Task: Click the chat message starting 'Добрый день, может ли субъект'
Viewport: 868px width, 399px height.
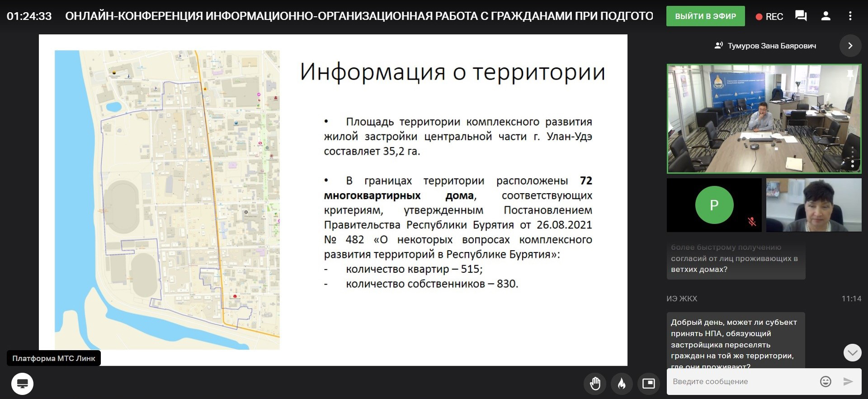Action: tap(736, 340)
